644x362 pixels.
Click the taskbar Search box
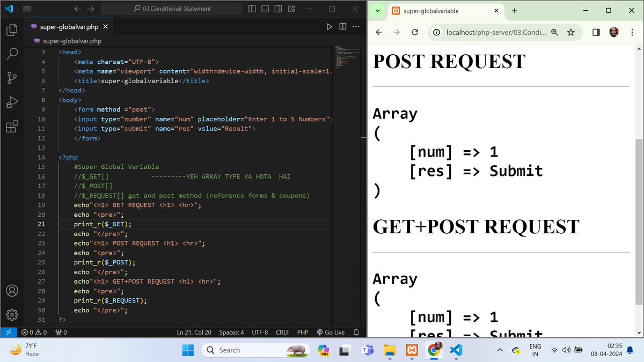coord(256,350)
